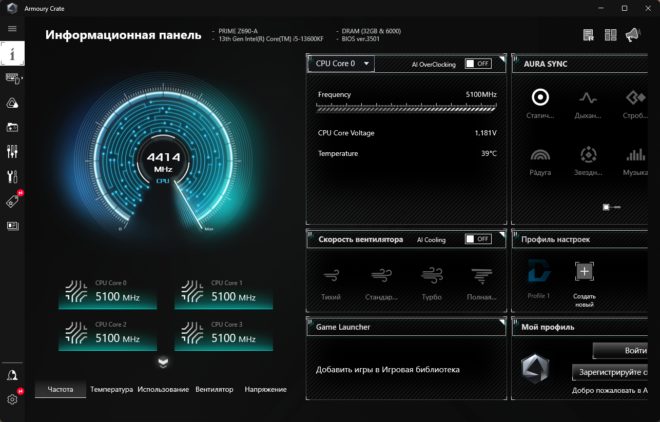Viewport: 660px width, 422px height.
Task: Switch to the Вентилятор tab
Action: coord(214,389)
